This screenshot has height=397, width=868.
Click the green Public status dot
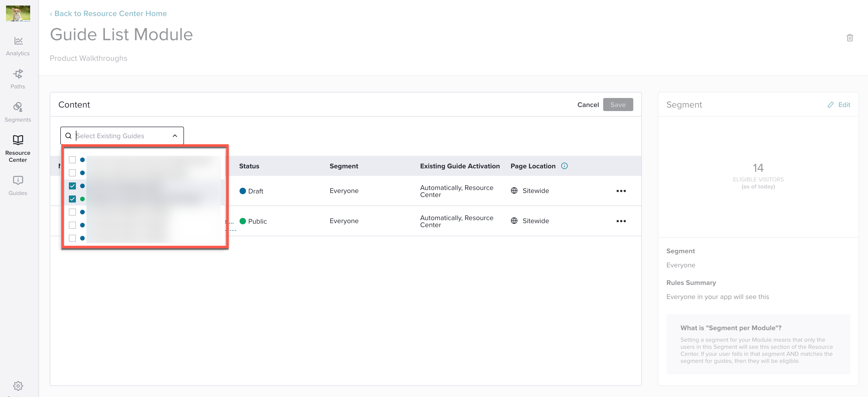click(242, 221)
